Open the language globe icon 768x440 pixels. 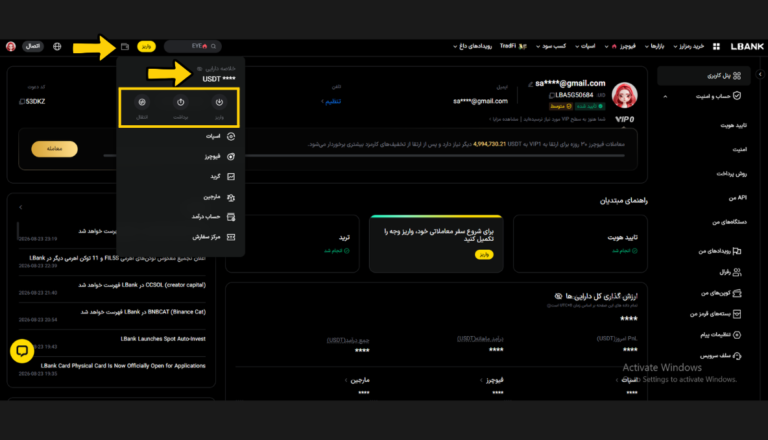tap(57, 47)
